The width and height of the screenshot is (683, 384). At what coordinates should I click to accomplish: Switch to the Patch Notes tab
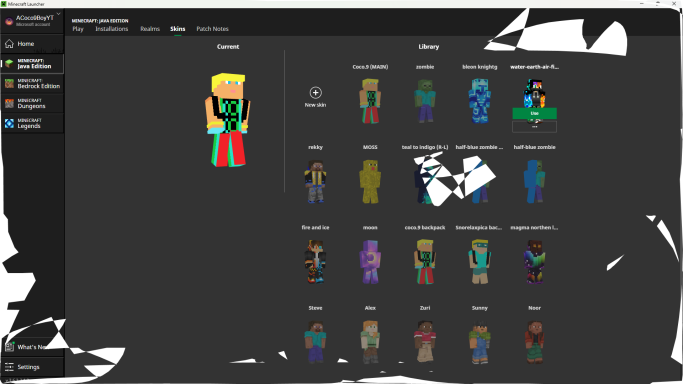[213, 29]
